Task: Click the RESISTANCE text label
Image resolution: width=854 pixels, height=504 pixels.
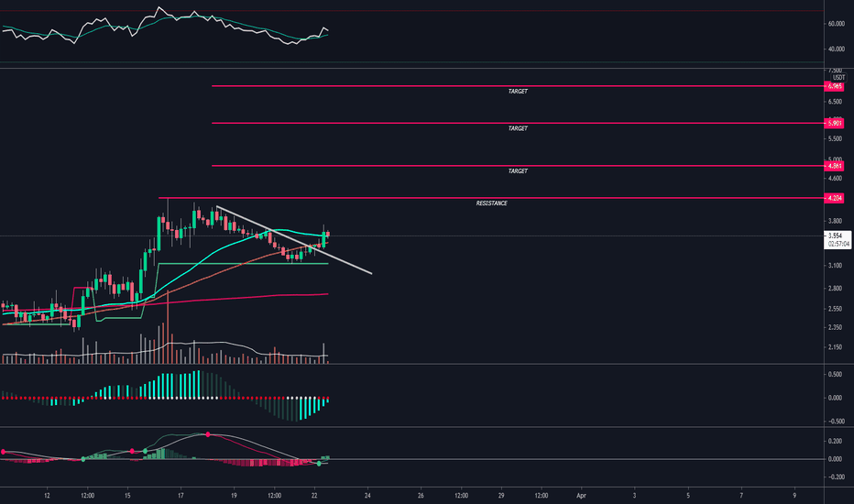Action: click(491, 203)
